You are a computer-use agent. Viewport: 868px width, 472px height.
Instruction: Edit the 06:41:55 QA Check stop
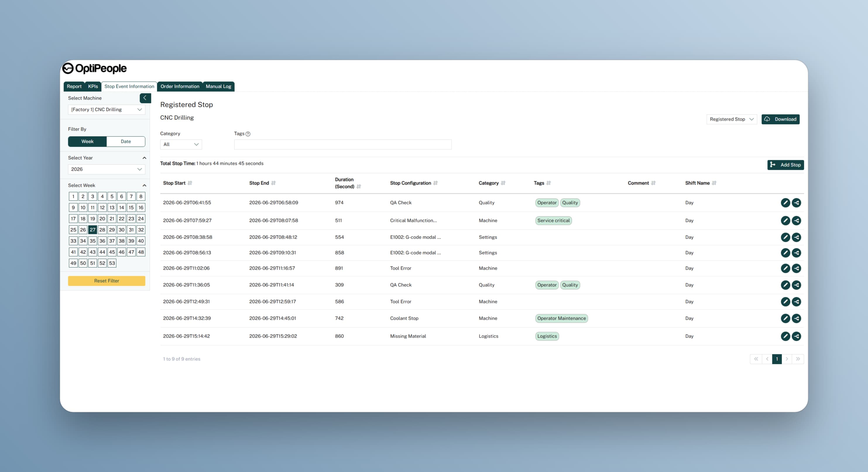pos(785,203)
